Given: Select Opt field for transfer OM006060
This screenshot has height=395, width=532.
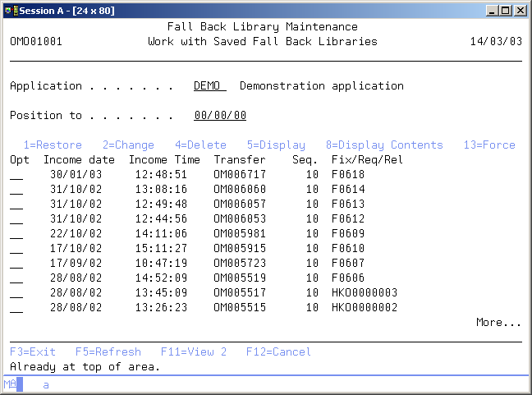Looking at the screenshot, I should tap(16, 190).
